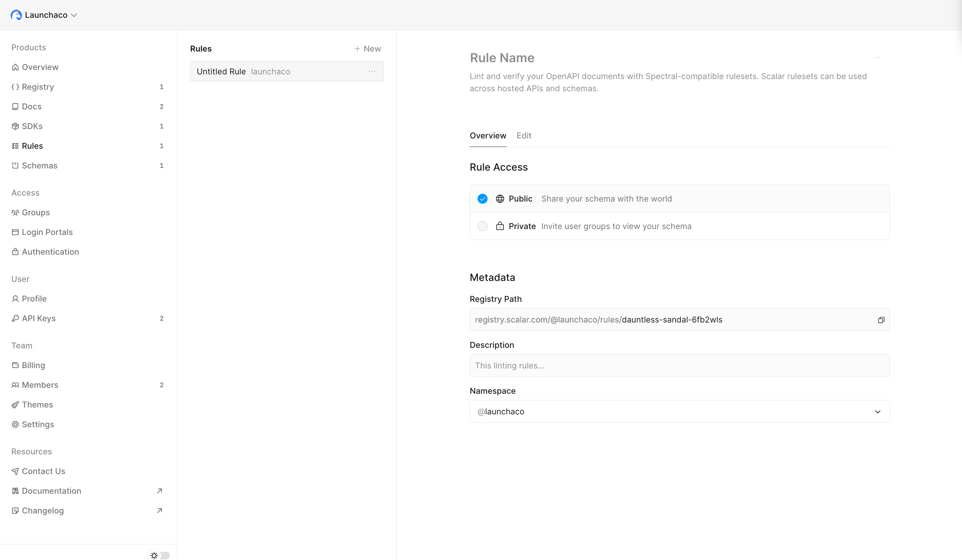
Task: Toggle the light/dark mode switch
Action: [159, 555]
